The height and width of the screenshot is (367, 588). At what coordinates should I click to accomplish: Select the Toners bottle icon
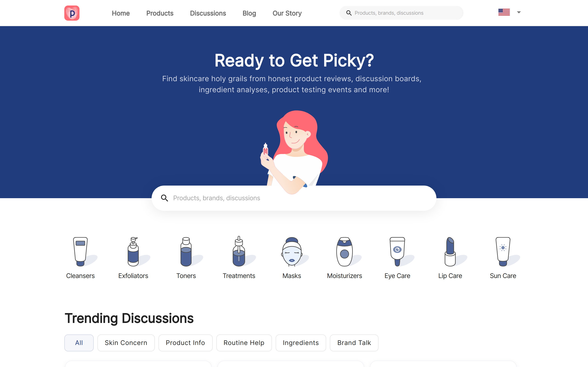click(186, 252)
